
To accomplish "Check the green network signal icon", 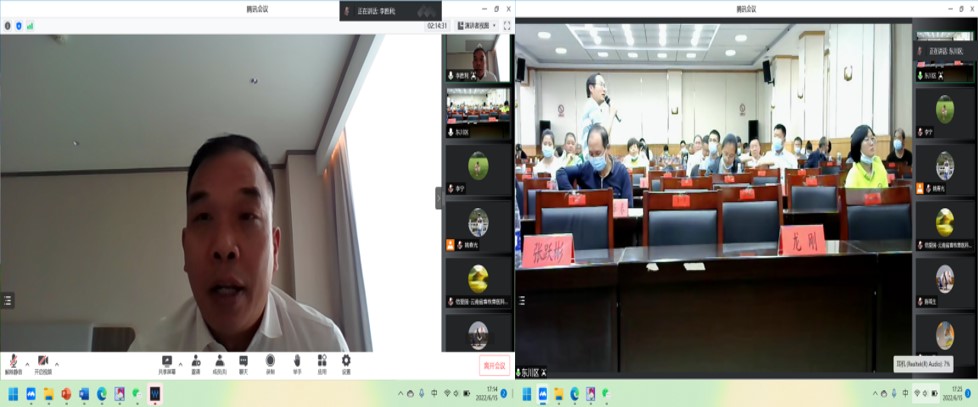I will tap(29, 26).
